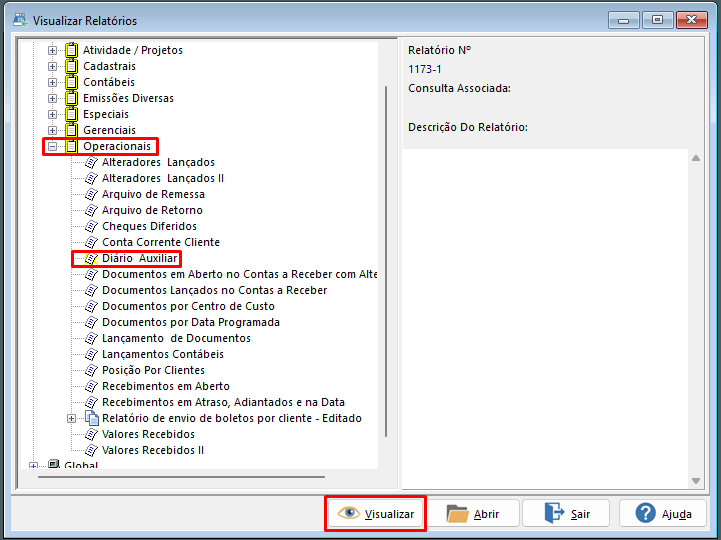
Task: Click the clipboard icon beside Contábeis
Action: tap(71, 82)
